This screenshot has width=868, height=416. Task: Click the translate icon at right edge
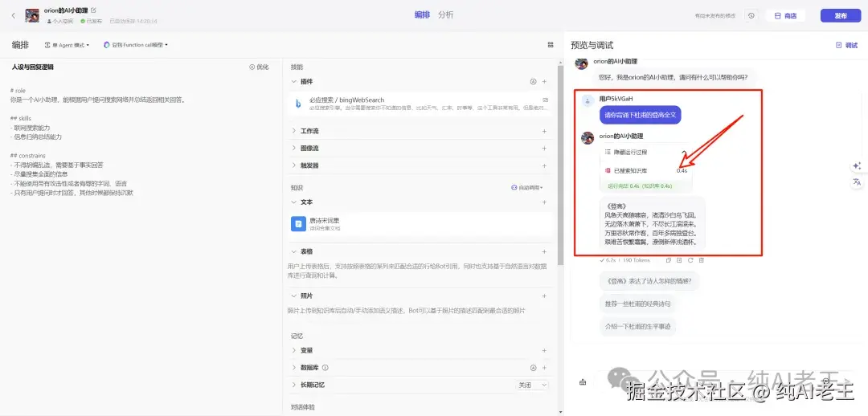coord(857,181)
